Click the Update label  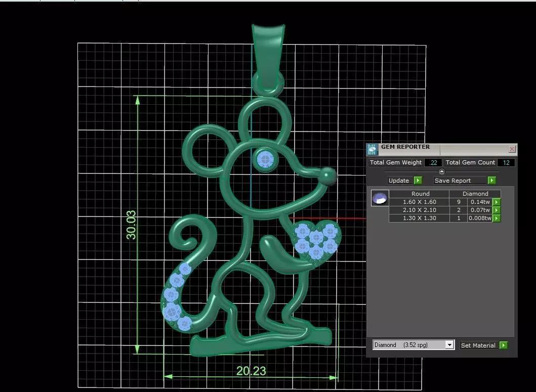click(398, 181)
